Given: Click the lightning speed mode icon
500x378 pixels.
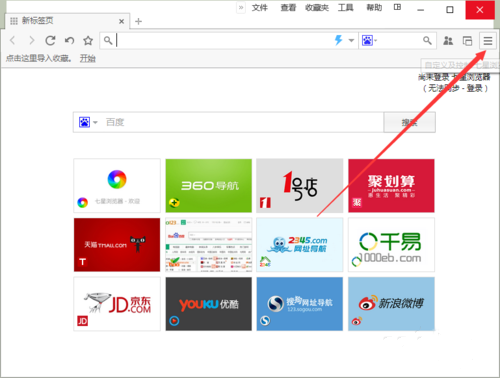Looking at the screenshot, I should [x=338, y=40].
